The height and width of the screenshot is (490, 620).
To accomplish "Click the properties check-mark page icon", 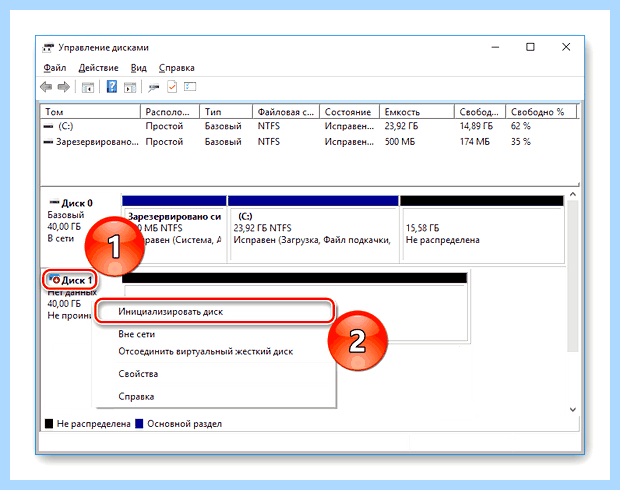I will (172, 87).
